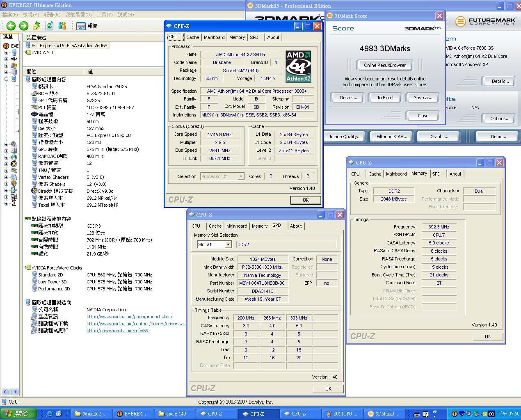This screenshot has height=420, width=521.
Task: Select the hourglass benchmark tree icon in EVEREST
Action: (x=14, y=203)
